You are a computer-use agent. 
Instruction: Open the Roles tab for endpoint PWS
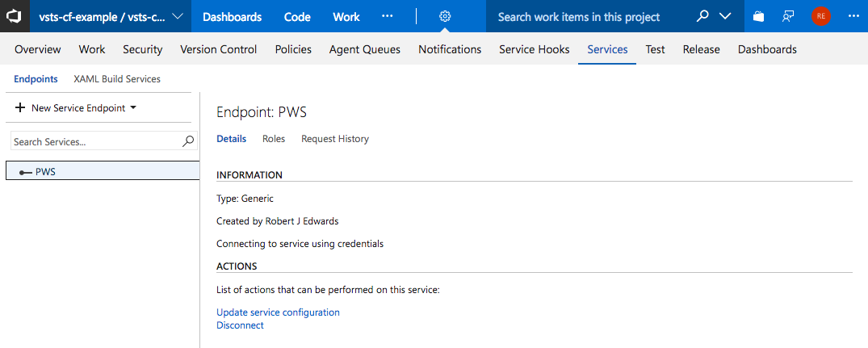(274, 139)
